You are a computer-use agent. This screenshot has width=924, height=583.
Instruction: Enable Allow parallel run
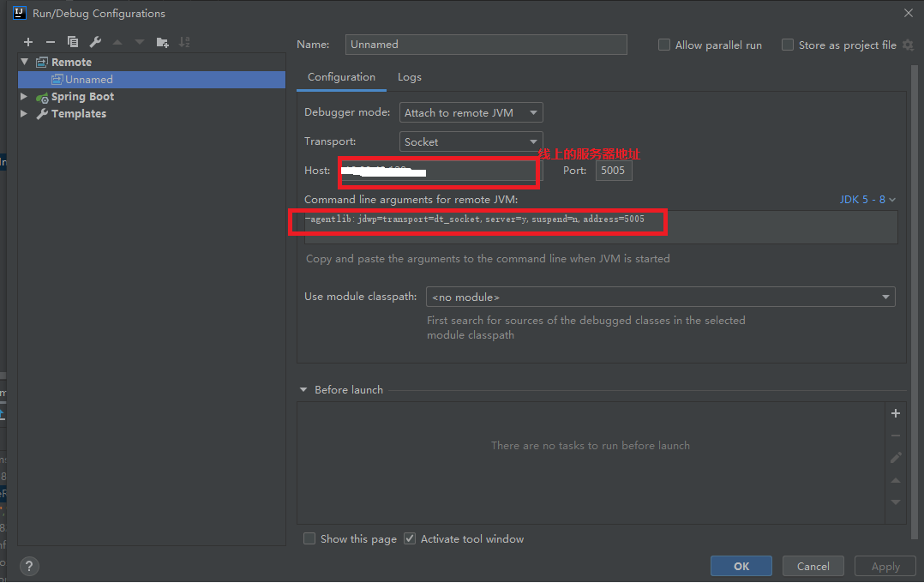(664, 45)
